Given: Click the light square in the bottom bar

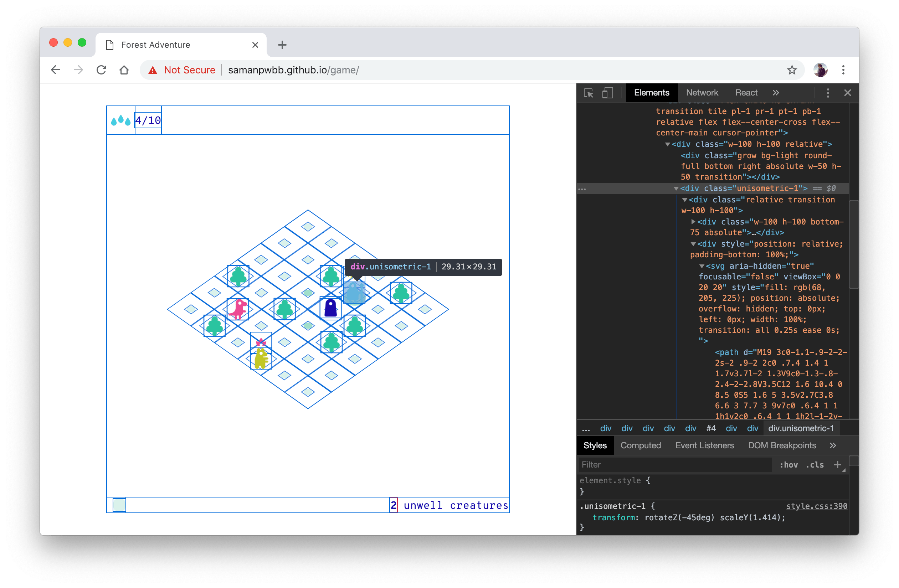Looking at the screenshot, I should [x=119, y=505].
